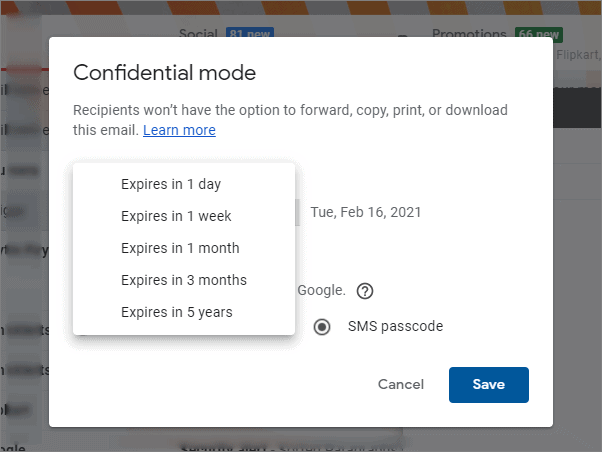The width and height of the screenshot is (602, 452).
Task: Switch to the Promotions inbox tab
Action: click(x=469, y=34)
